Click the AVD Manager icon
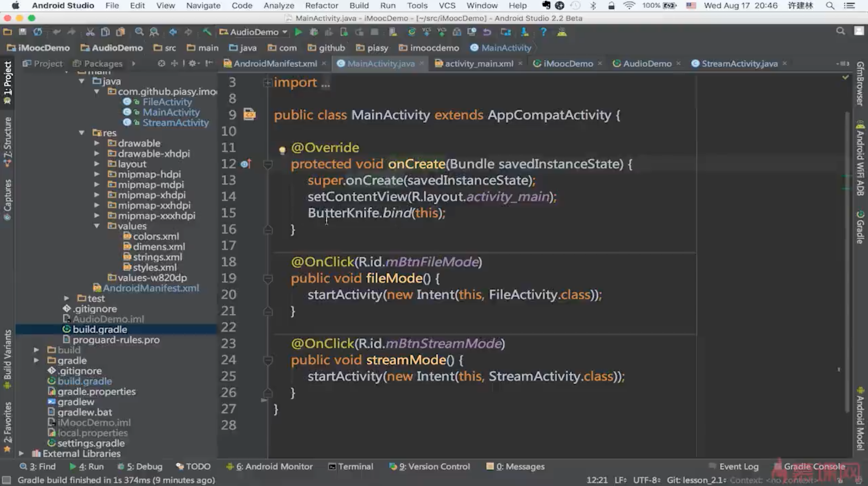868x486 pixels. (393, 32)
